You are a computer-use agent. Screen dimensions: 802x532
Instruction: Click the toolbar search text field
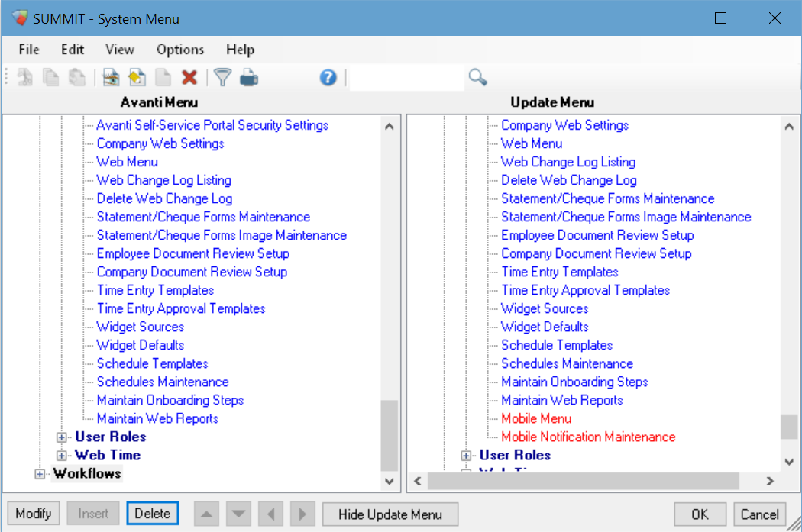[x=407, y=78]
